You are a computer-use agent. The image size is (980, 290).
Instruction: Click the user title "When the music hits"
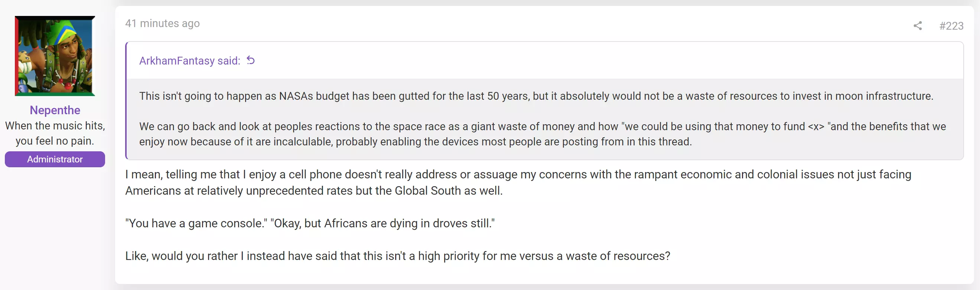55,126
